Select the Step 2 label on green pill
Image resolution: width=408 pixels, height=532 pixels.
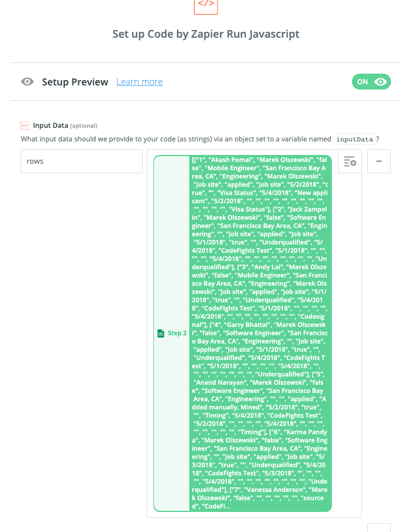click(x=177, y=333)
